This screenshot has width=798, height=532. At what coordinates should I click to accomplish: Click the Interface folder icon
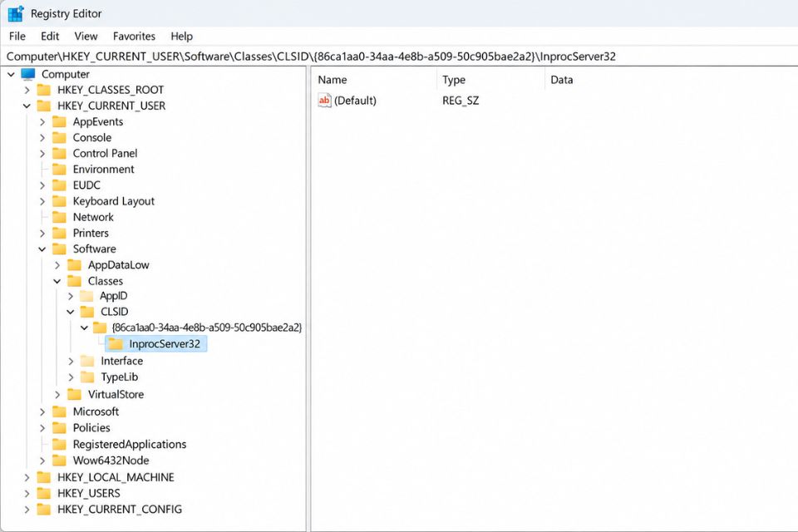coord(87,361)
